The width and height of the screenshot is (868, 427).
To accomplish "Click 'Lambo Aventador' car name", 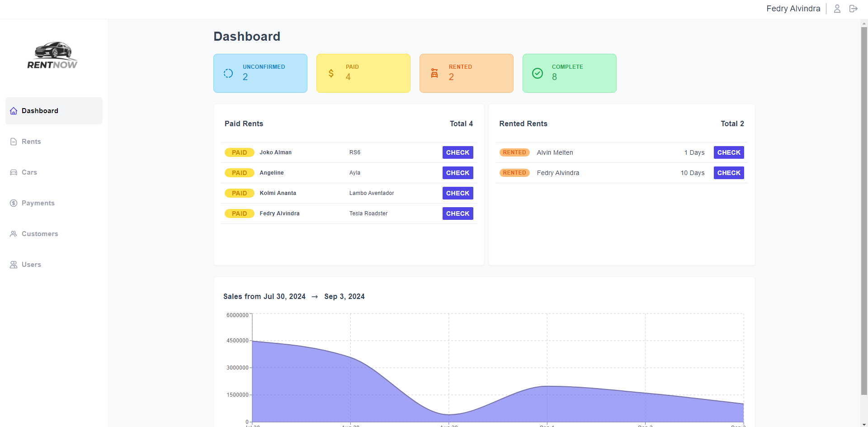I will pos(372,193).
